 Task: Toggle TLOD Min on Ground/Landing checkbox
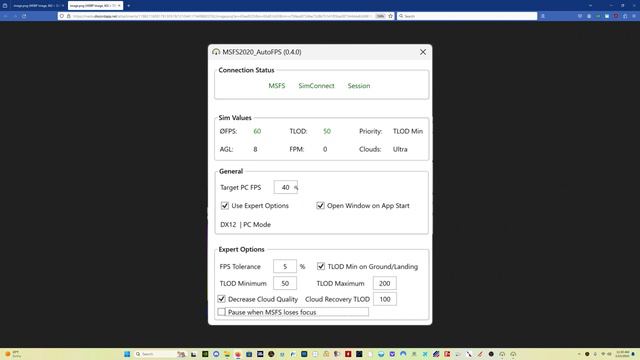point(321,267)
